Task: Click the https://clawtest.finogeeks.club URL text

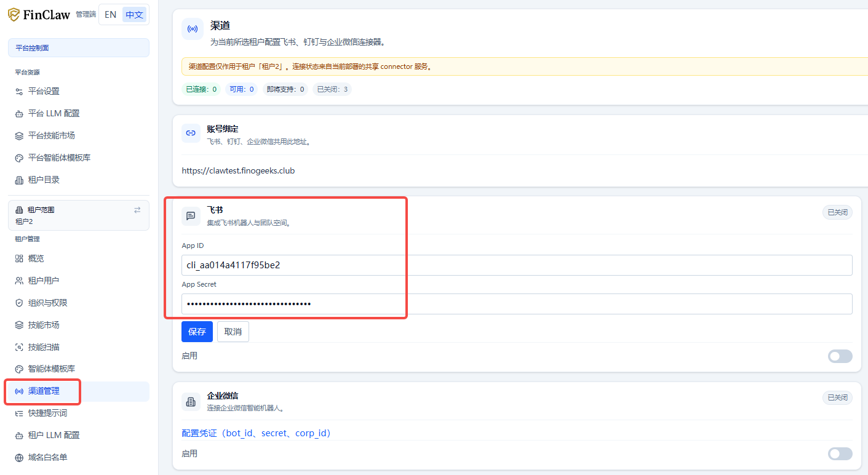Action: pos(238,170)
